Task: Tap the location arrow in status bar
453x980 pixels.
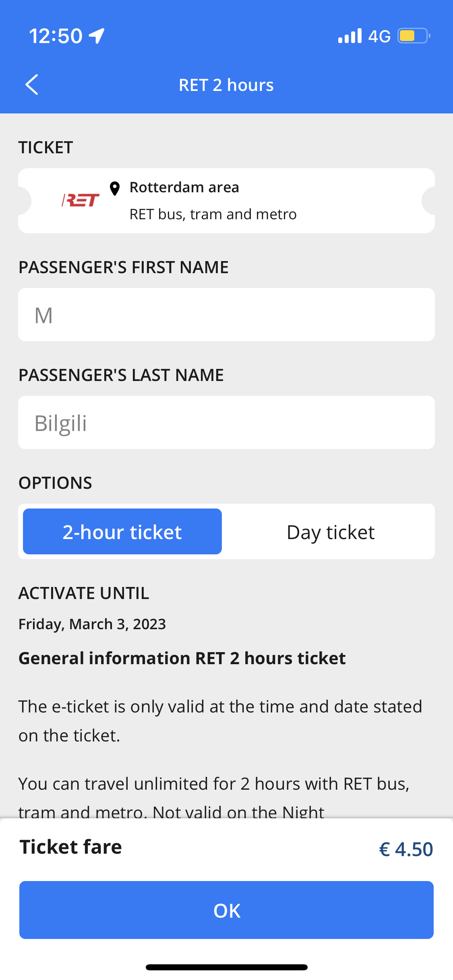Action: (x=97, y=36)
